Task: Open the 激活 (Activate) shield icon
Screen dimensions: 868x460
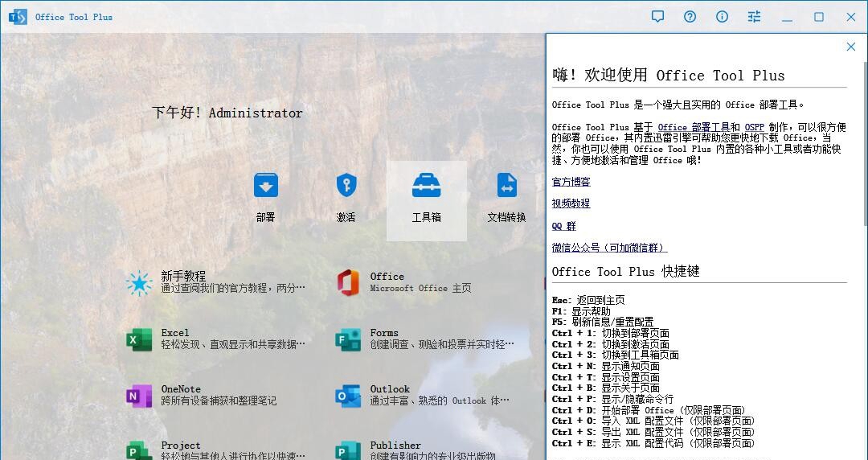Action: click(346, 185)
